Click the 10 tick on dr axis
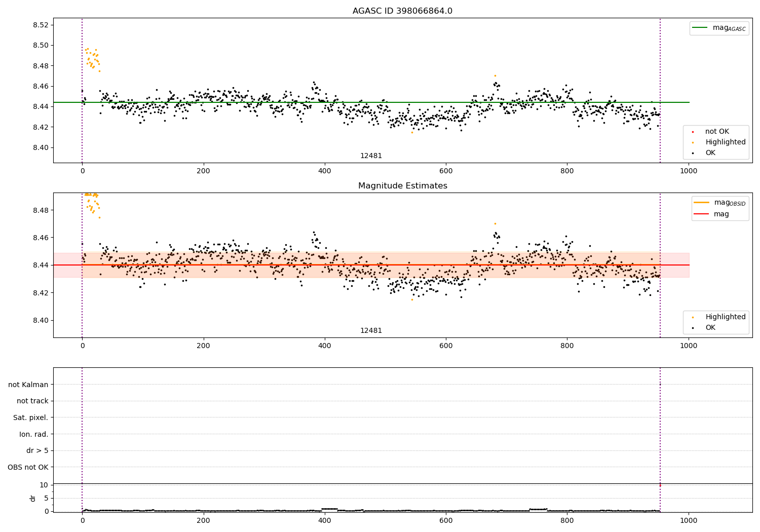Screen dimensions: 760x532 tap(44, 485)
